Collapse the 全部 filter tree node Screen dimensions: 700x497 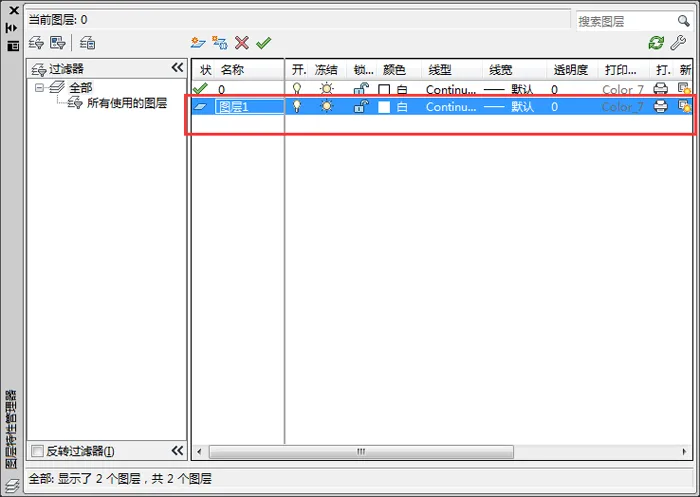coord(40,88)
